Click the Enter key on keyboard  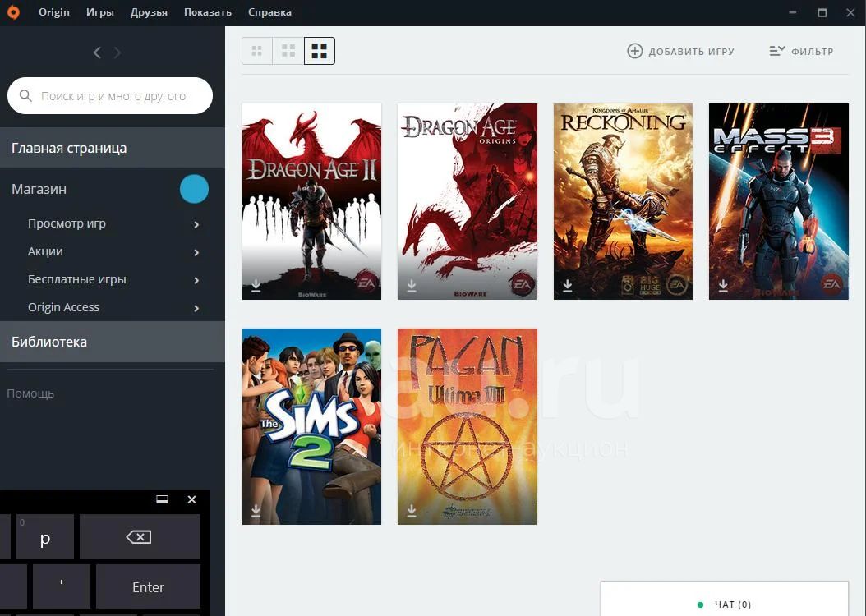[x=148, y=586]
